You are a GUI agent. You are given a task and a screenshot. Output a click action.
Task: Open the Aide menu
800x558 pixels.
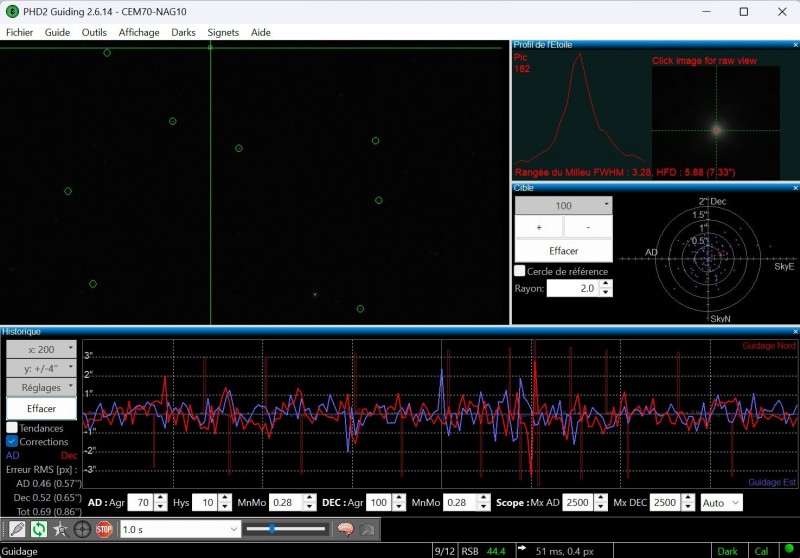click(261, 32)
